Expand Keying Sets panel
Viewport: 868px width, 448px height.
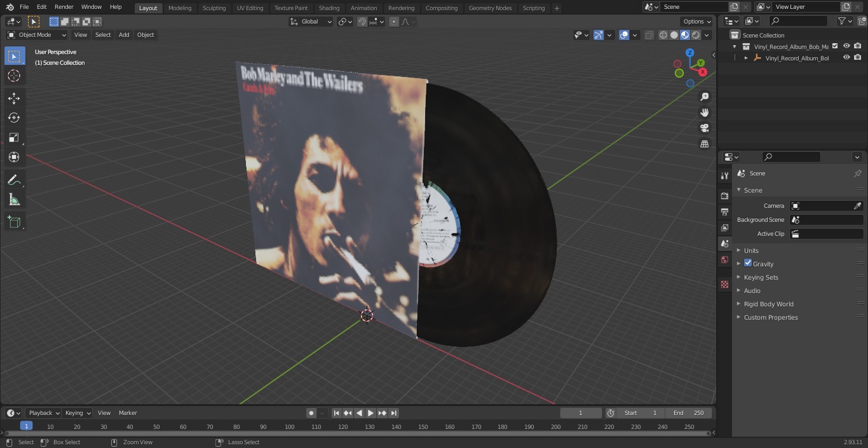point(761,277)
